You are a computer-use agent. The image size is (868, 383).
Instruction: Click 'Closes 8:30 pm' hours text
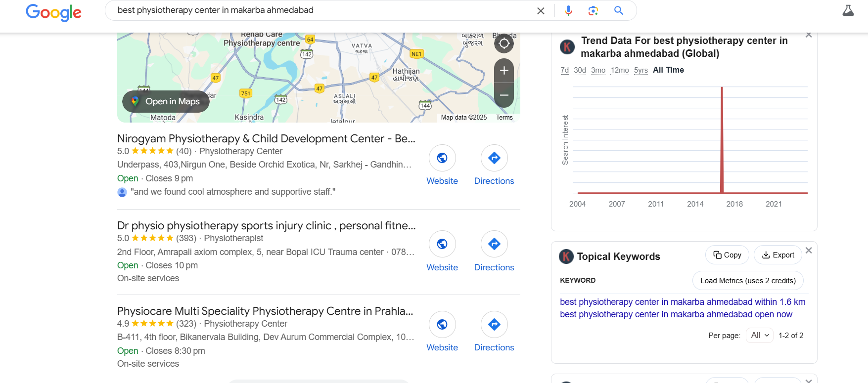pyautogui.click(x=175, y=351)
